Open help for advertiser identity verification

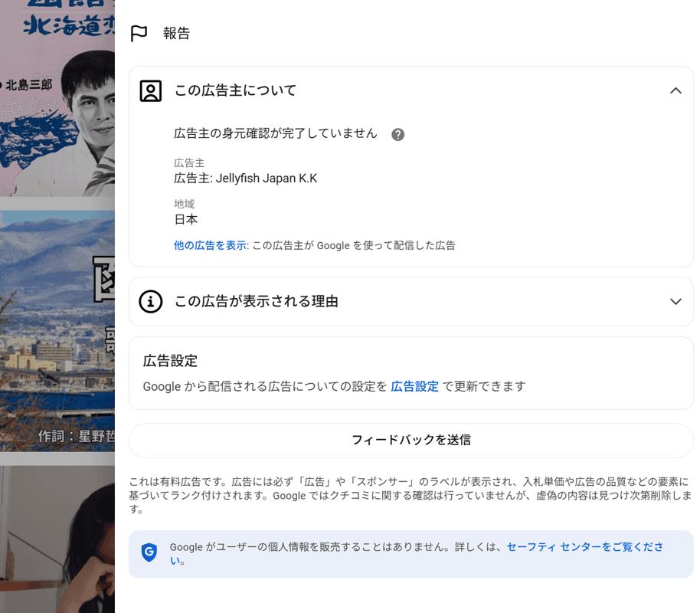coord(397,135)
